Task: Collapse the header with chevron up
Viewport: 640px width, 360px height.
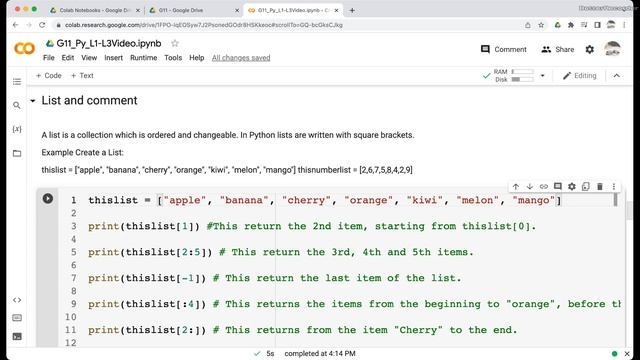Action: click(617, 76)
